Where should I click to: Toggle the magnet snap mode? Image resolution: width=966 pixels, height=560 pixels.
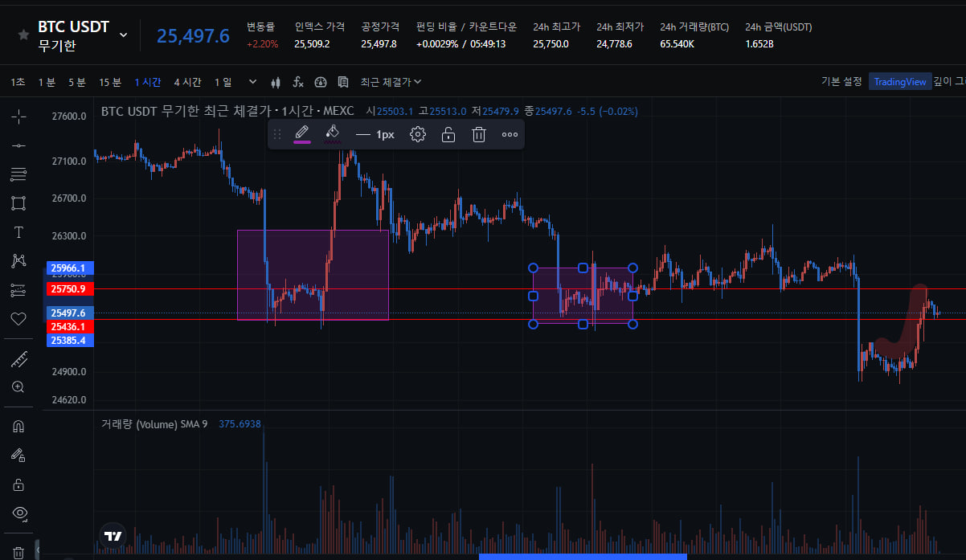coord(18,426)
